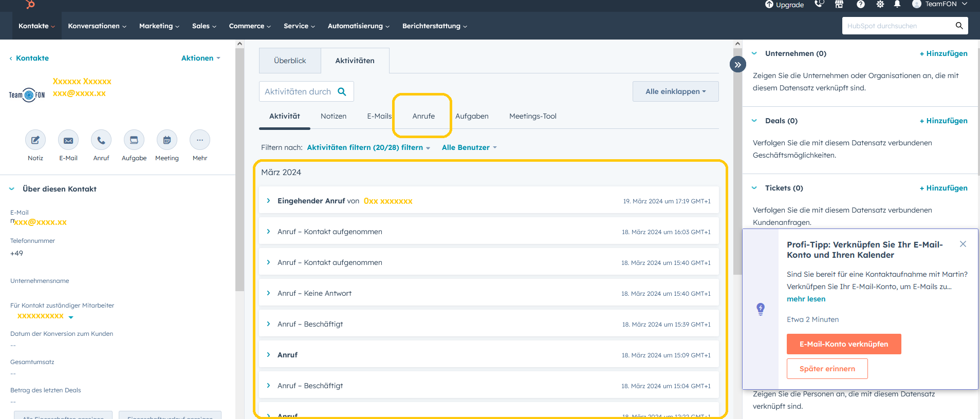The height and width of the screenshot is (419, 980).
Task: Open the Automatisierung navigation menu
Action: (x=359, y=26)
